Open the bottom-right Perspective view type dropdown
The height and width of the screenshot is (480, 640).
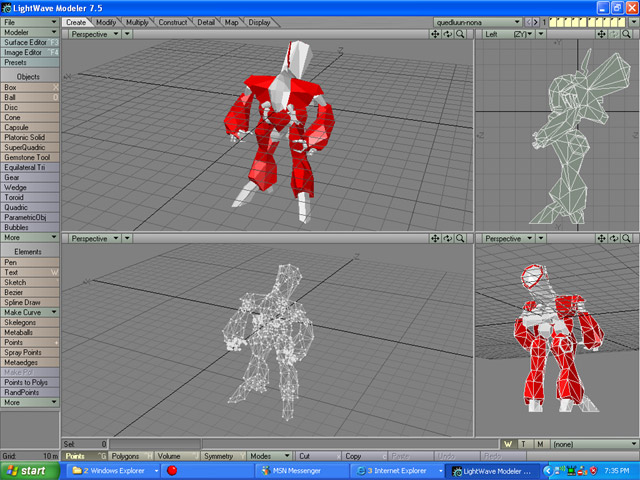pos(509,238)
